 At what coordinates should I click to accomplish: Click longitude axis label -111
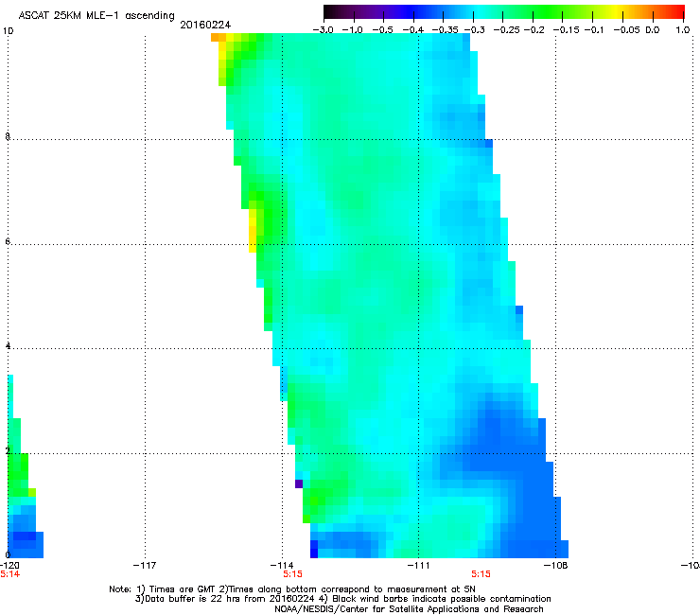(419, 566)
